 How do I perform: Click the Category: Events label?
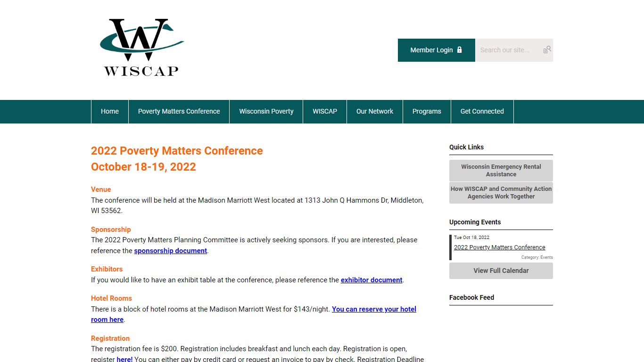tap(537, 257)
